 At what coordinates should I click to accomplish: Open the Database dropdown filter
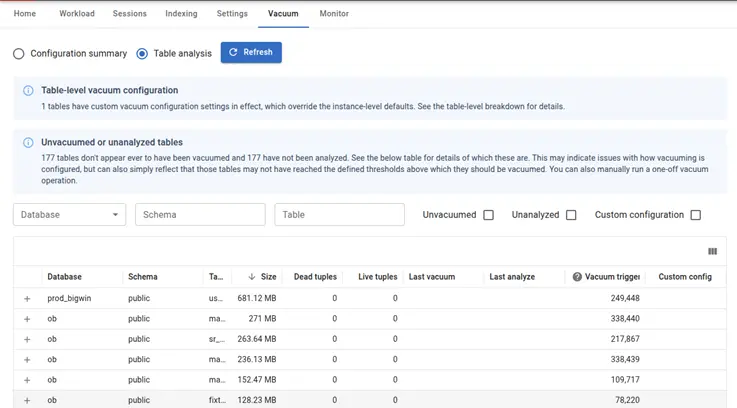coord(69,215)
